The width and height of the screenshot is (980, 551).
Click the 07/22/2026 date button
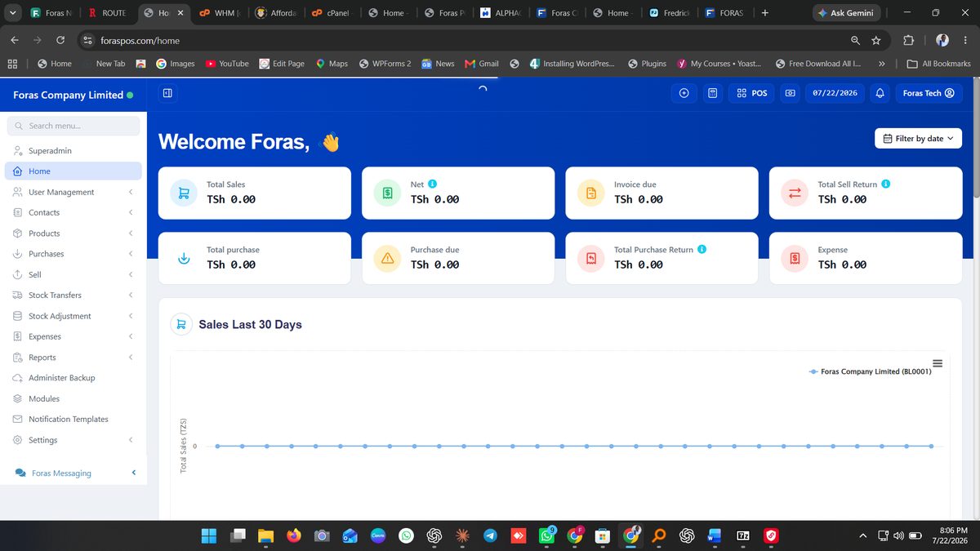click(x=835, y=93)
